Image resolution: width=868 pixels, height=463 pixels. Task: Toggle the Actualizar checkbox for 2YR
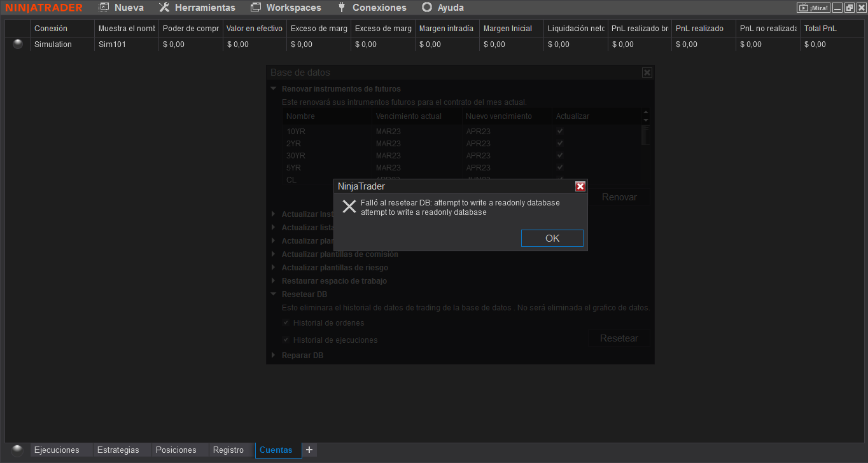(560, 143)
